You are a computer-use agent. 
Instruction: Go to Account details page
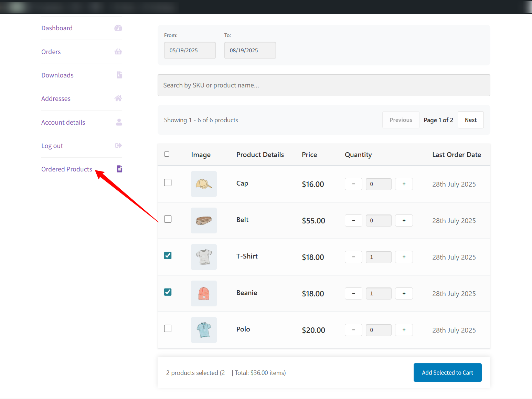click(63, 122)
